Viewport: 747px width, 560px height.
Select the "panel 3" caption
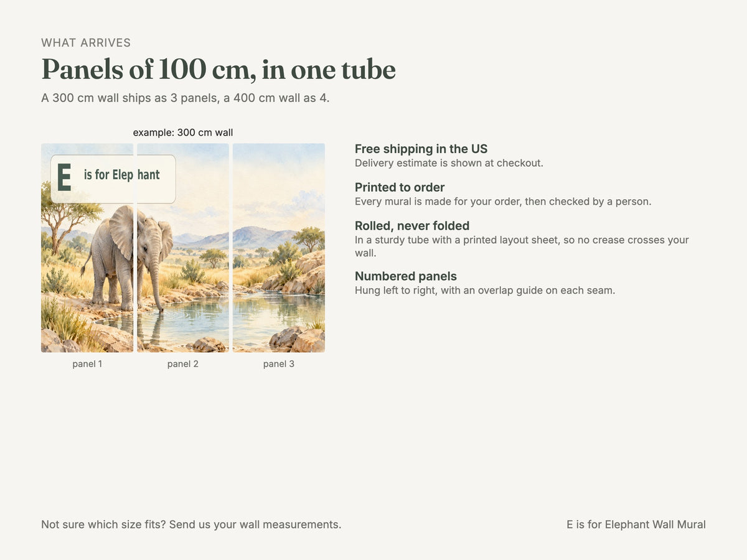[279, 364]
